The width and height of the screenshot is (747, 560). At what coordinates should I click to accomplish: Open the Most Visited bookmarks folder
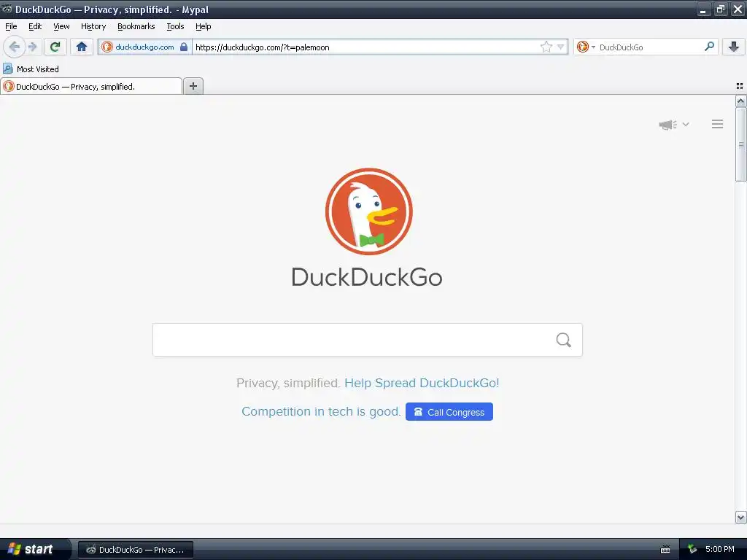31,69
